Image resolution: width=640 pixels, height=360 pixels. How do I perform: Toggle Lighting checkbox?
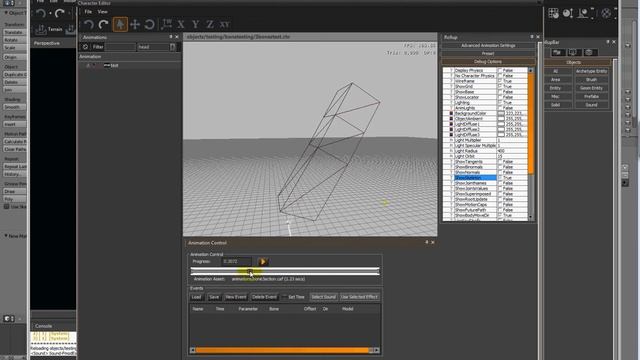[500, 102]
